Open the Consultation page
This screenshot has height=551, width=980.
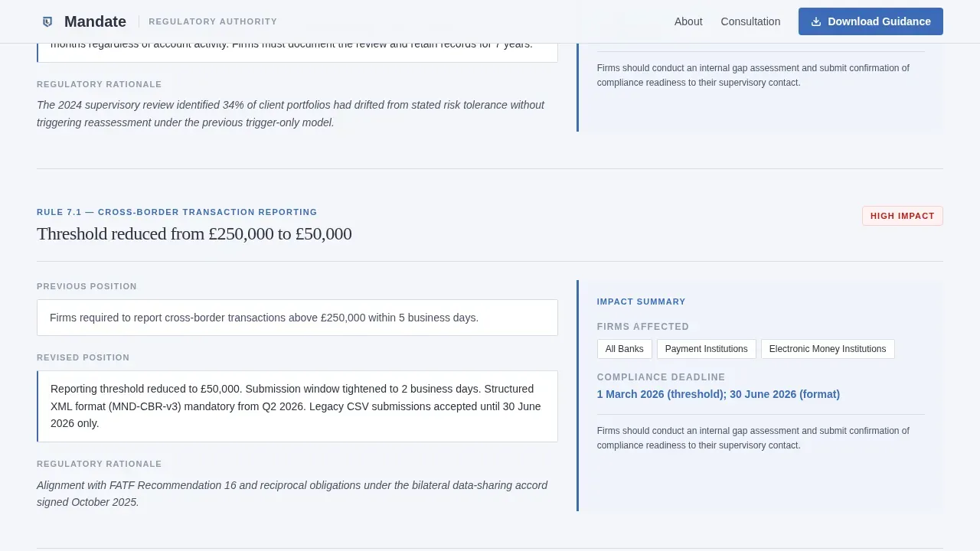[750, 21]
